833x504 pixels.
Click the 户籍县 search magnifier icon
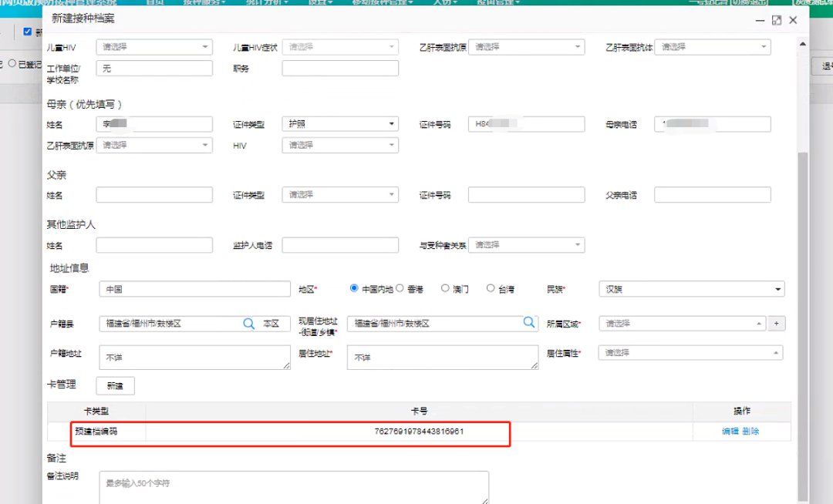coord(248,324)
